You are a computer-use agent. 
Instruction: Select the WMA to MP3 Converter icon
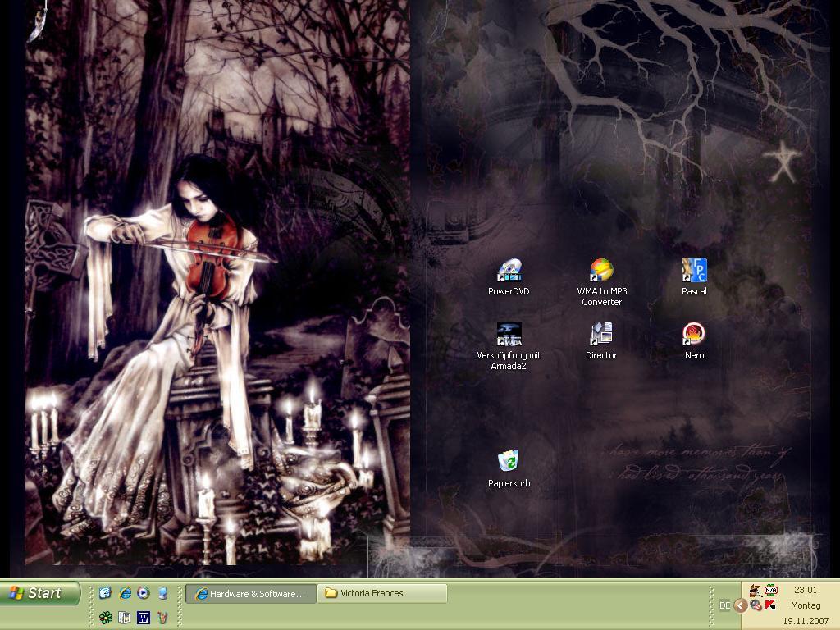tap(601, 271)
